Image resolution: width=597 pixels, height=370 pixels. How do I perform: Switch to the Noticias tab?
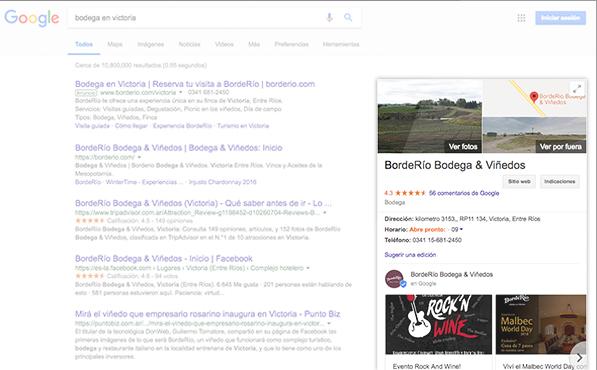189,44
